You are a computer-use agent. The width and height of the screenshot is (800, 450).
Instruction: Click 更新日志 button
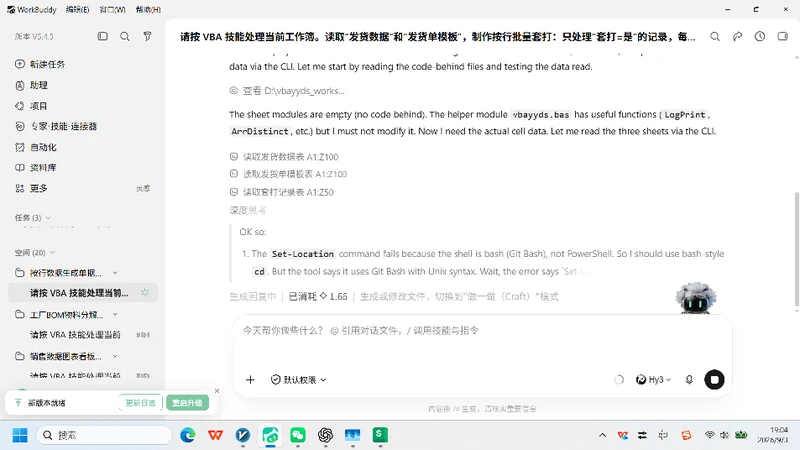coord(141,403)
